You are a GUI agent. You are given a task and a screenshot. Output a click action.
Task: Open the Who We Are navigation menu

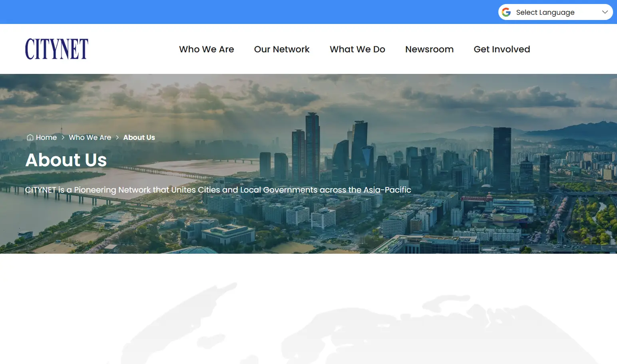tap(206, 49)
